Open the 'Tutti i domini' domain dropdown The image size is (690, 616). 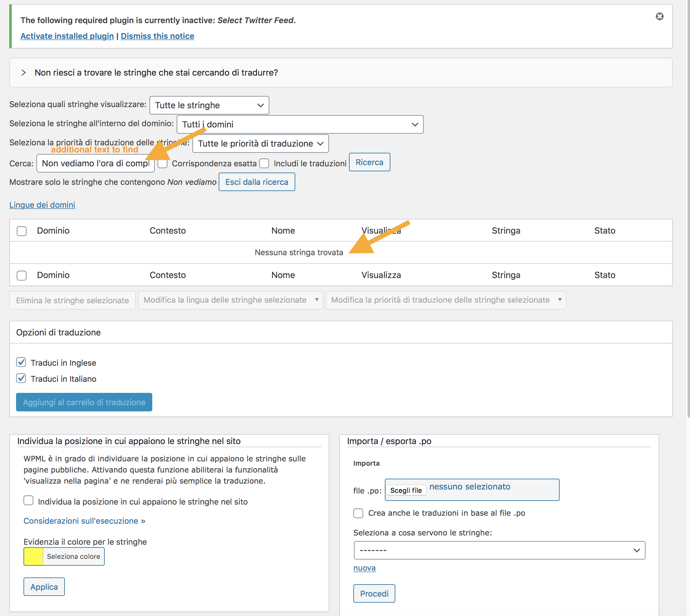299,125
